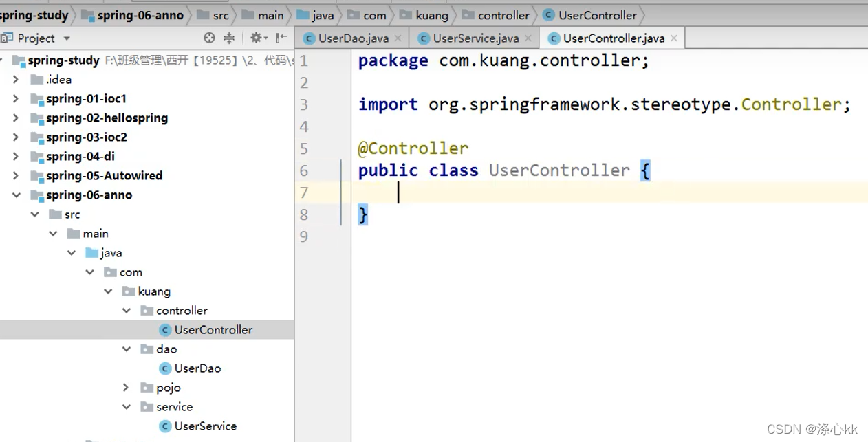Screen dimensions: 868x442
Task: Select the spring-06-anno label in tree
Action: click(89, 195)
